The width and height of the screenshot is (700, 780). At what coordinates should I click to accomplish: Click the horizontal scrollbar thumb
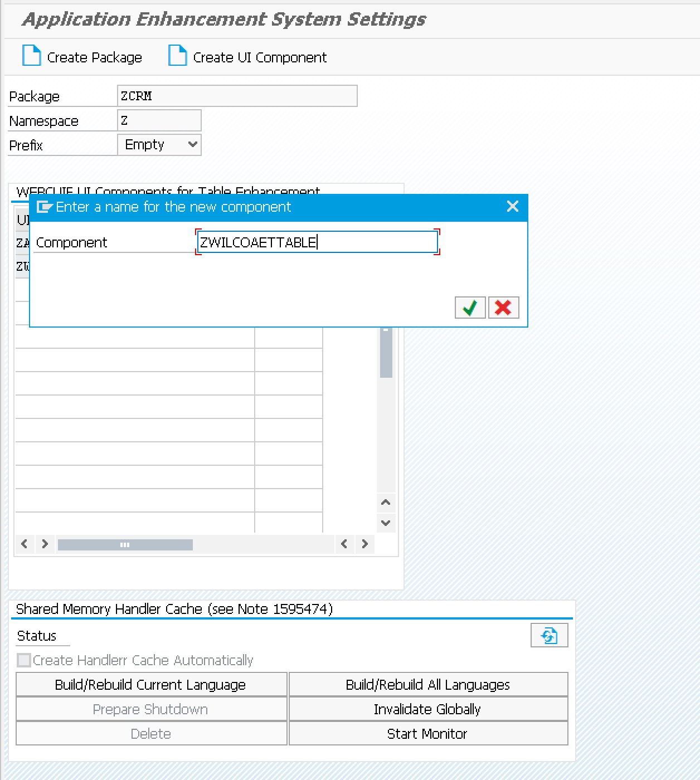tap(125, 544)
